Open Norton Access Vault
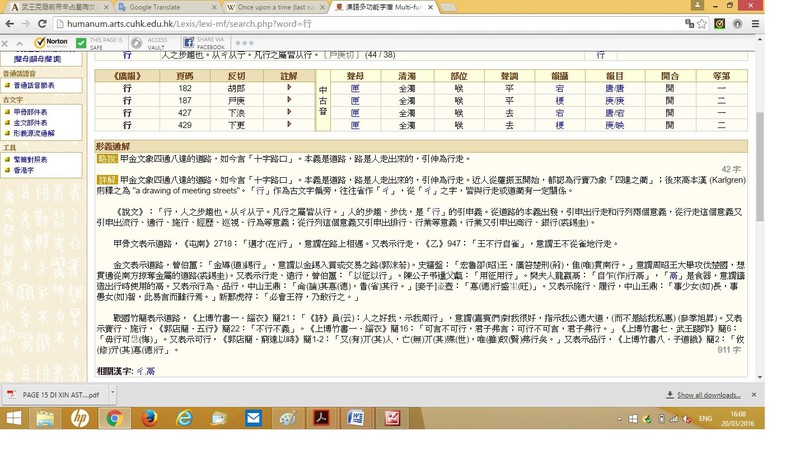800x455 pixels. 137,43
